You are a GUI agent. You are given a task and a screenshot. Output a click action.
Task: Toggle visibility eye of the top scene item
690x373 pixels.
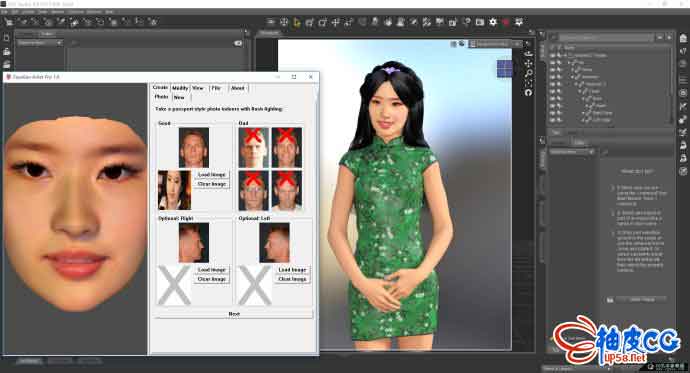pos(553,55)
